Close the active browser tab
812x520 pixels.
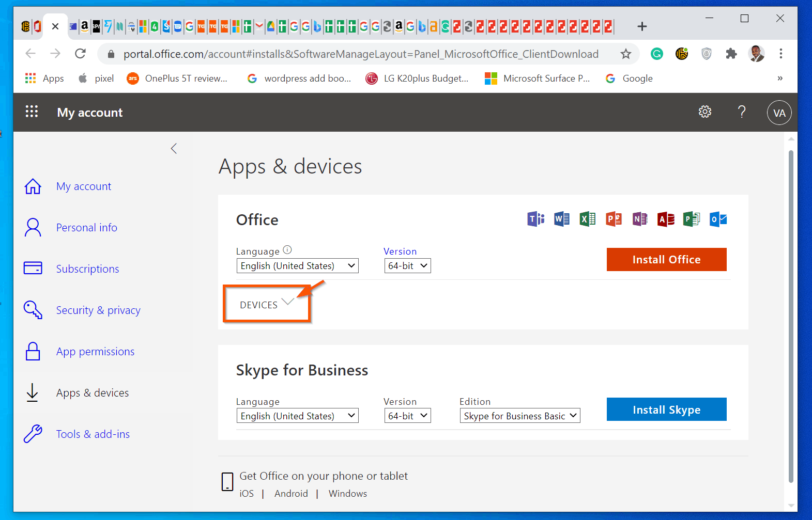(55, 26)
